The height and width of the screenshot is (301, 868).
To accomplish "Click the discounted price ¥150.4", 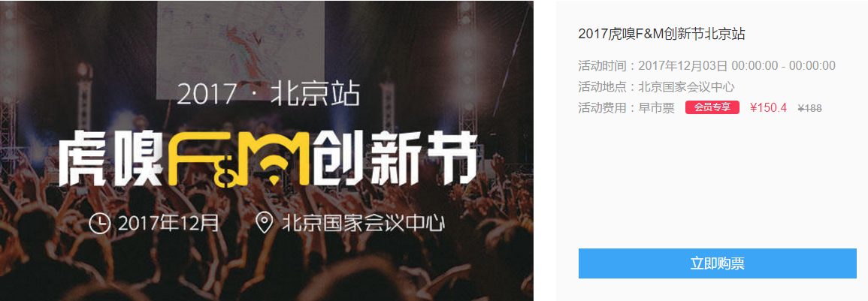I will (x=768, y=108).
